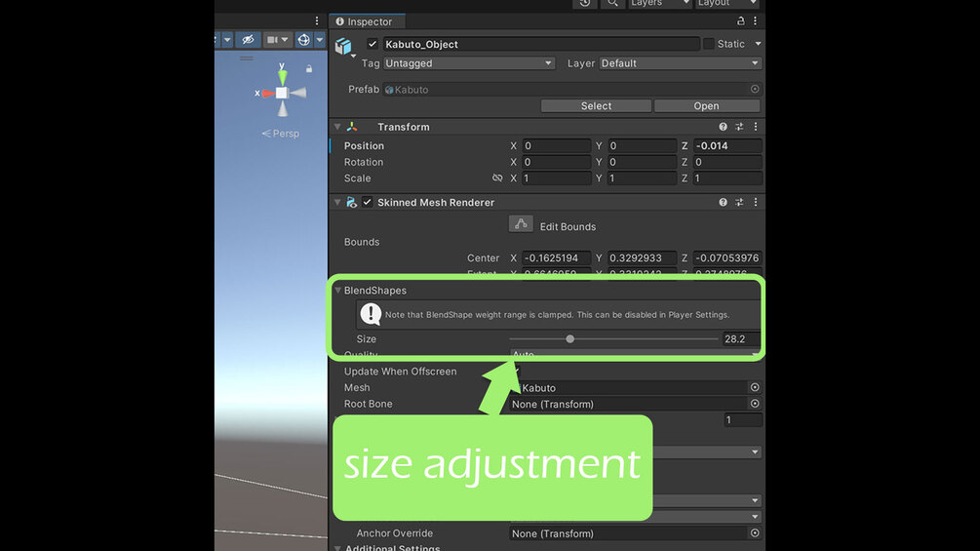
Task: Click the Anchor Override object picker circle
Action: click(755, 532)
